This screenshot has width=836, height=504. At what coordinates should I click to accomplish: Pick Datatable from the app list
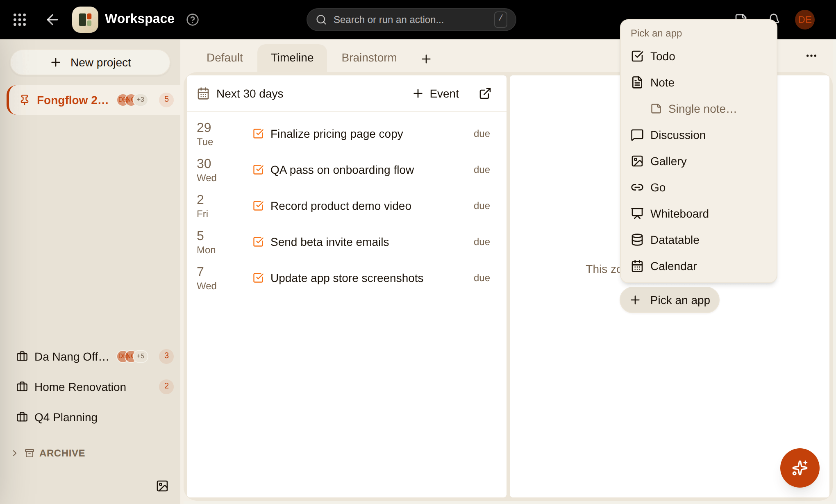pos(699,240)
